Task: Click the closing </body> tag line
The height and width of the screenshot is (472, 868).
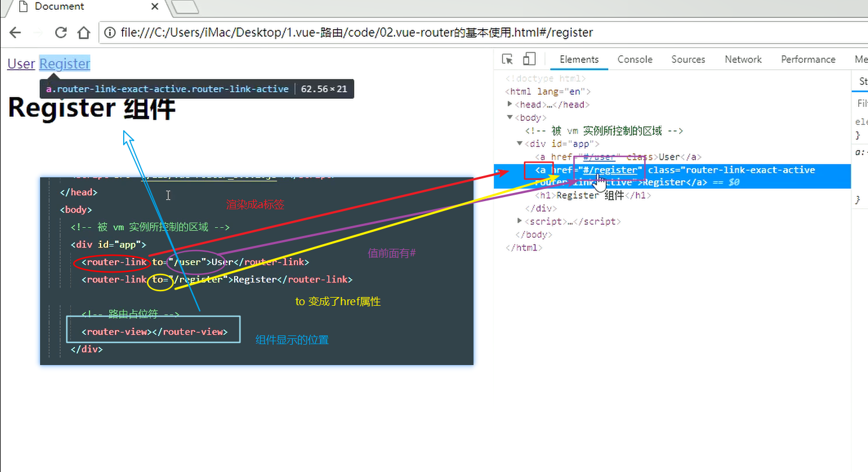Action: [x=534, y=235]
